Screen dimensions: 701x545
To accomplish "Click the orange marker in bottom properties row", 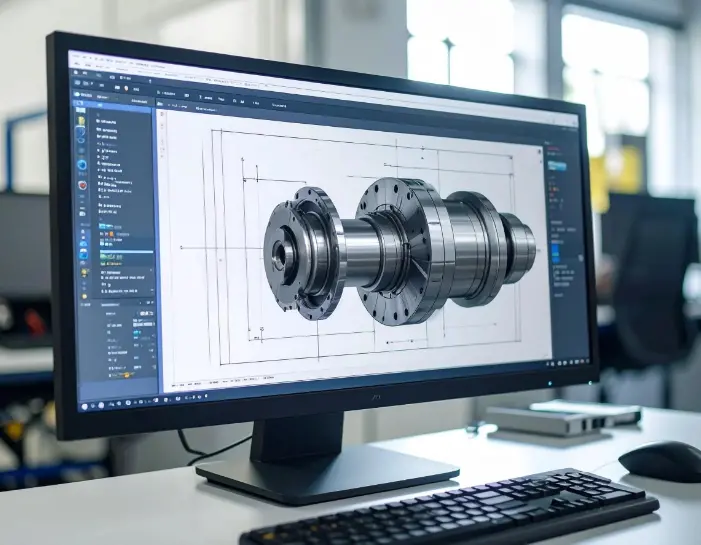I will click(x=127, y=375).
